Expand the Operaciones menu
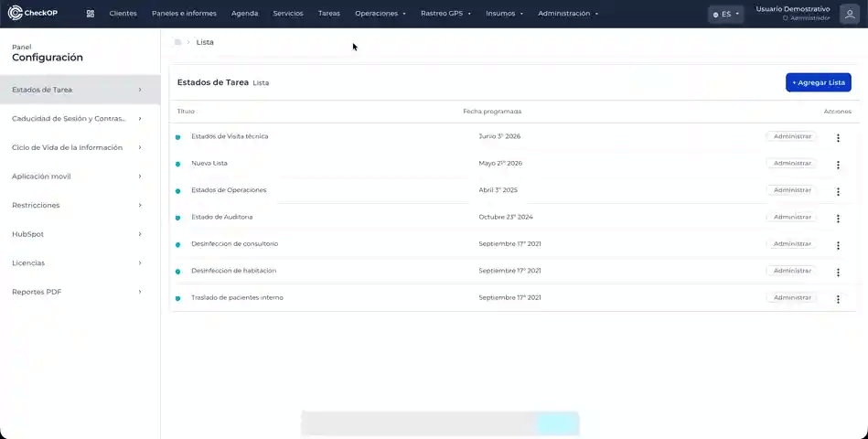Viewport: 868px width, 439px height. click(380, 14)
